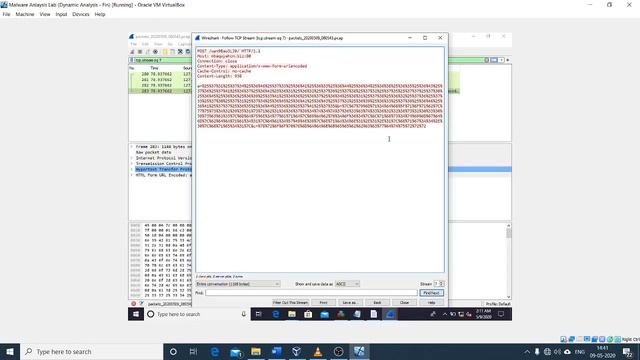
Task: Click Wireshark start capture fin icon
Action: point(132,52)
